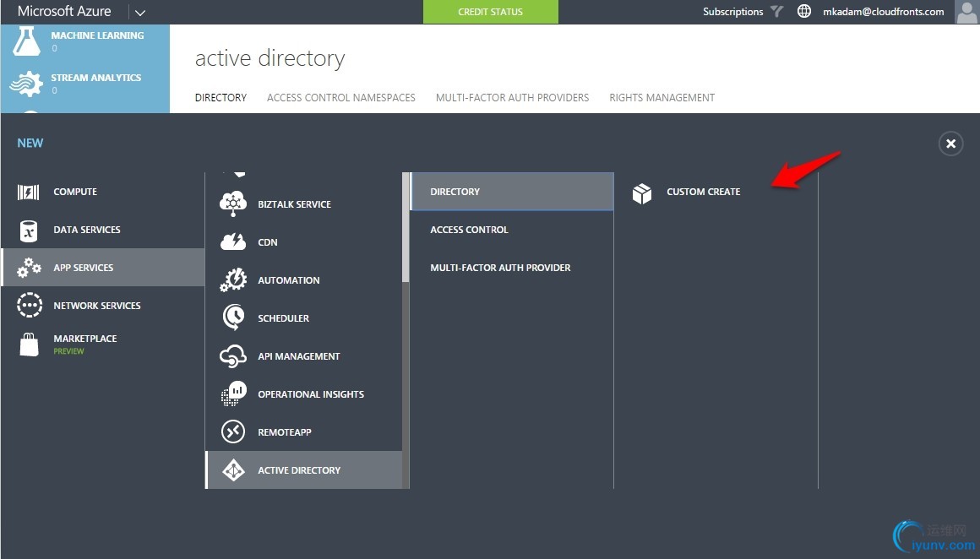
Task: Select the App Services gears icon
Action: [29, 268]
